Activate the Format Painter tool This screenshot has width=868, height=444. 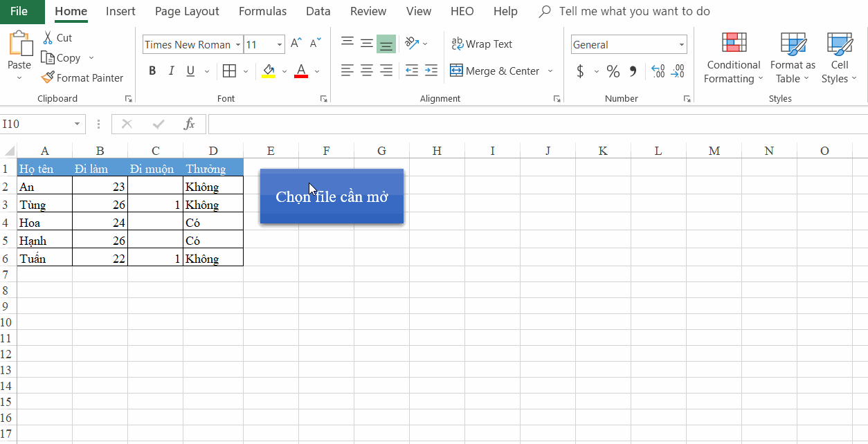pos(82,77)
